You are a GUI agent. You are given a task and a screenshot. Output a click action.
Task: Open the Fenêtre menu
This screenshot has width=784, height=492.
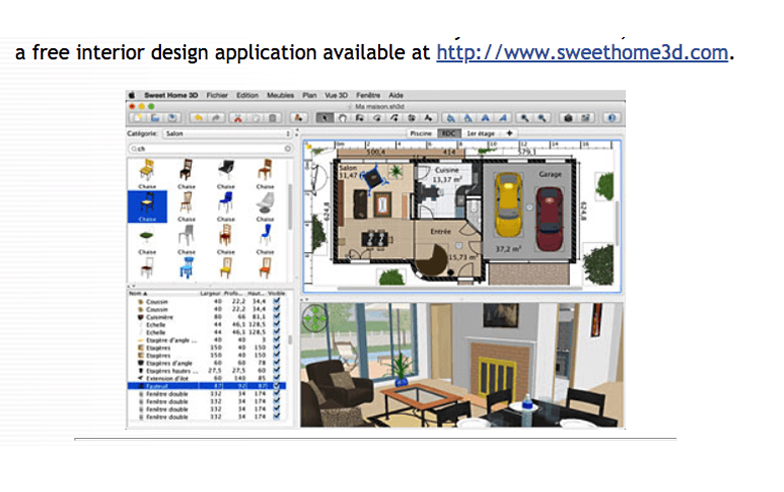point(368,95)
